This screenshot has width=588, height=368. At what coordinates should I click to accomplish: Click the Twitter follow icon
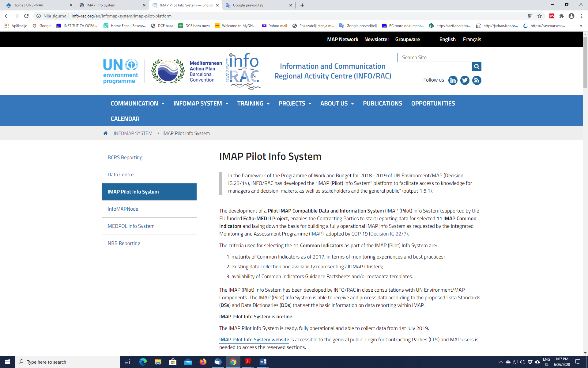(465, 80)
